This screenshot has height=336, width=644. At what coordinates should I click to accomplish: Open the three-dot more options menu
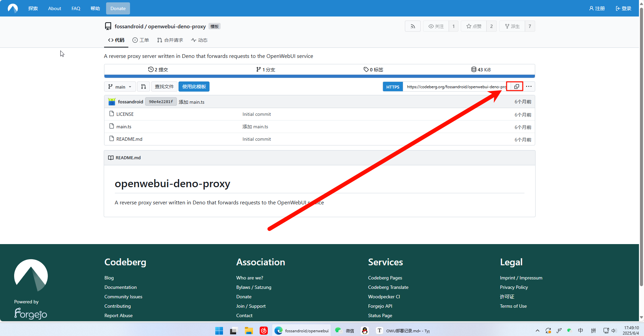tap(529, 87)
